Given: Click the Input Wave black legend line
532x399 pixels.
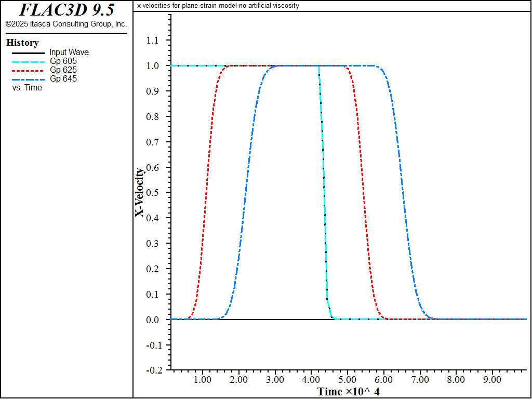Looking at the screenshot, I should coord(28,53).
